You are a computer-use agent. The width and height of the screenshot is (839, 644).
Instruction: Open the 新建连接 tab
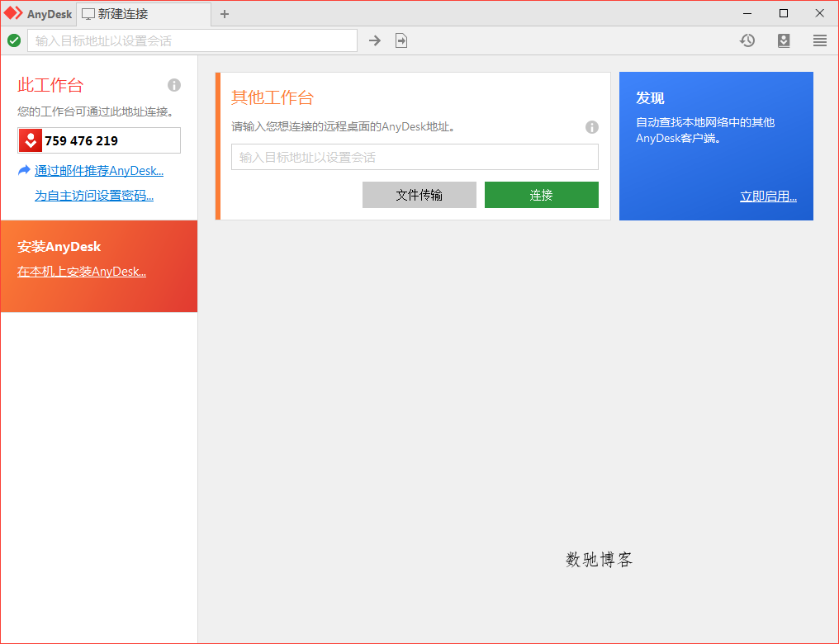(x=144, y=14)
